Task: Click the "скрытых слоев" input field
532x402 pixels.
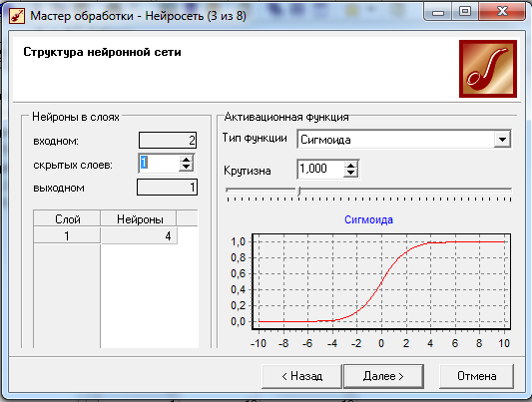Action: point(159,163)
